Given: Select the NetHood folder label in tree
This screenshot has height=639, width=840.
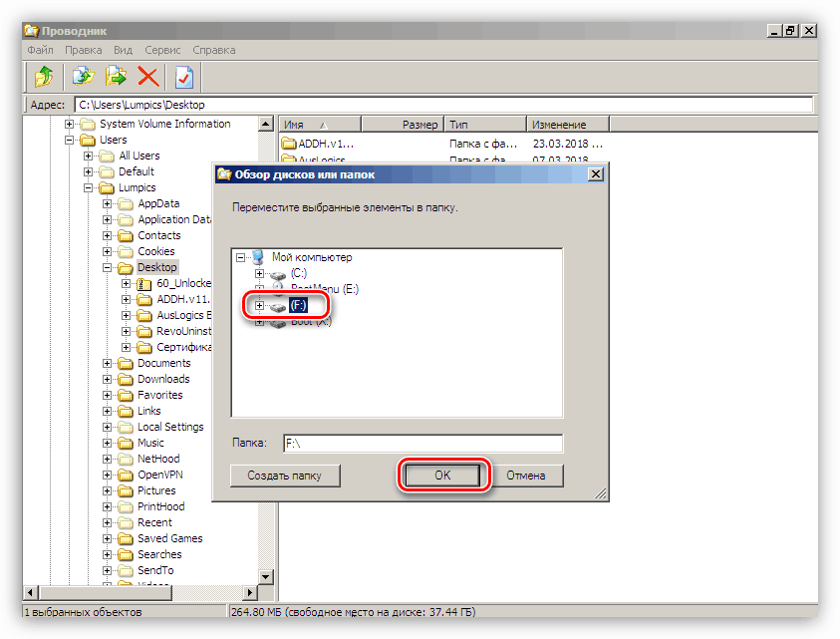Looking at the screenshot, I should pos(158,459).
